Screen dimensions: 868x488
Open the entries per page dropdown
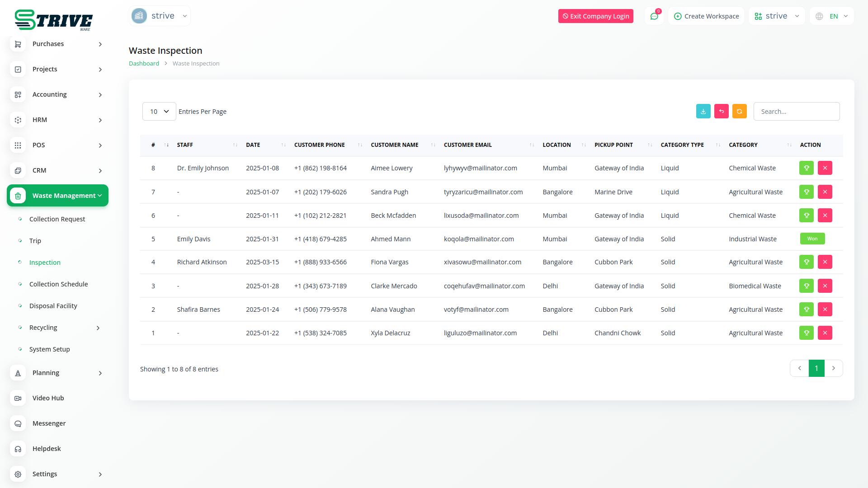pyautogui.click(x=159, y=112)
